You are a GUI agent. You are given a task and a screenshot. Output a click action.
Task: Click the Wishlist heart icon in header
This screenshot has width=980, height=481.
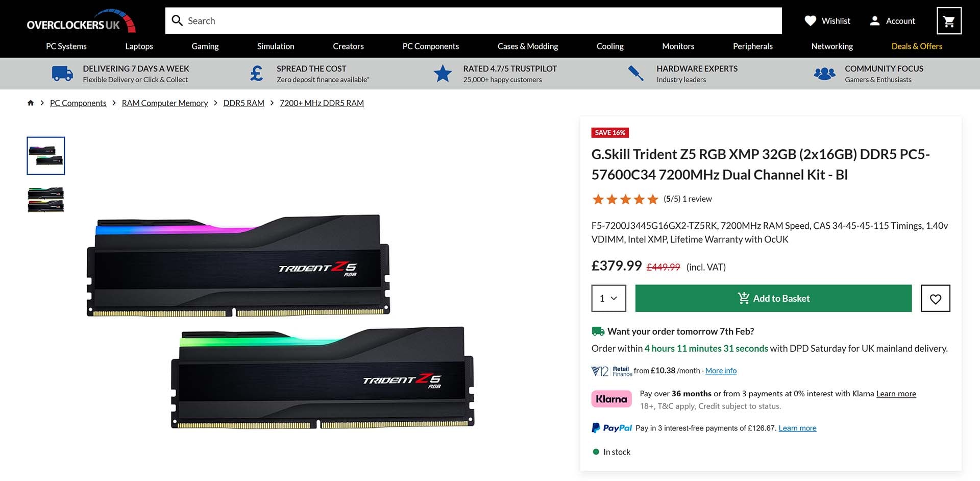point(811,20)
